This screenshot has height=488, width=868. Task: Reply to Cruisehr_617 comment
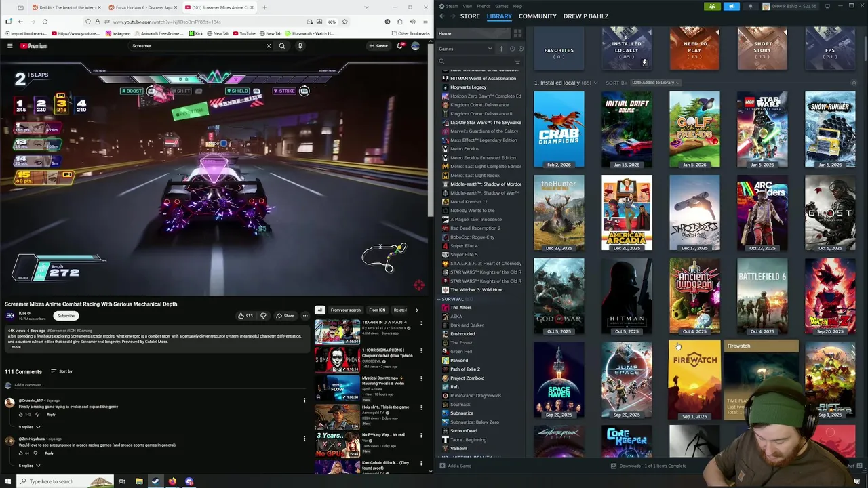pyautogui.click(x=51, y=414)
